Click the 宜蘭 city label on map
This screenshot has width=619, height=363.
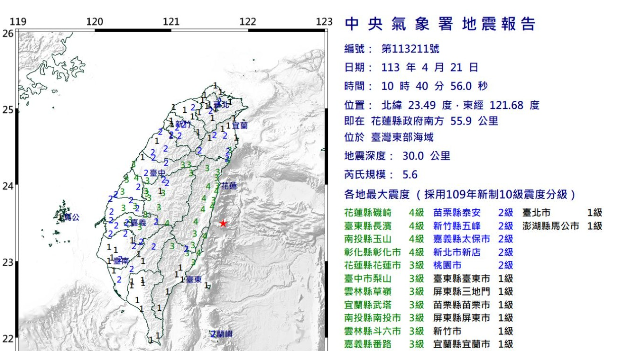pyautogui.click(x=240, y=125)
